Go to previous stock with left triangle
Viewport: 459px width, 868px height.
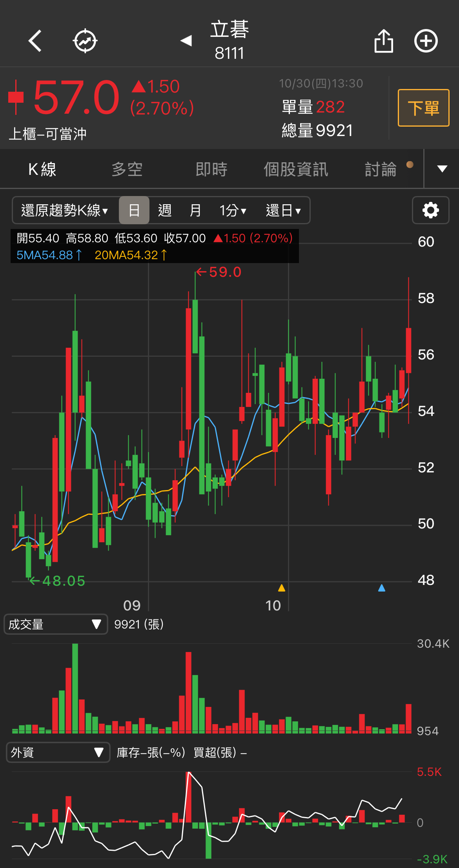point(186,40)
